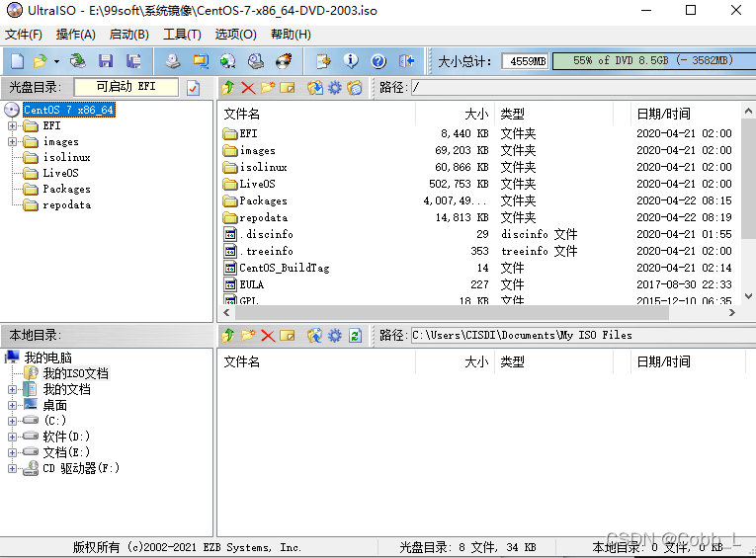Expand the 软件(D:) drive node
This screenshot has height=558, width=756.
(13, 437)
